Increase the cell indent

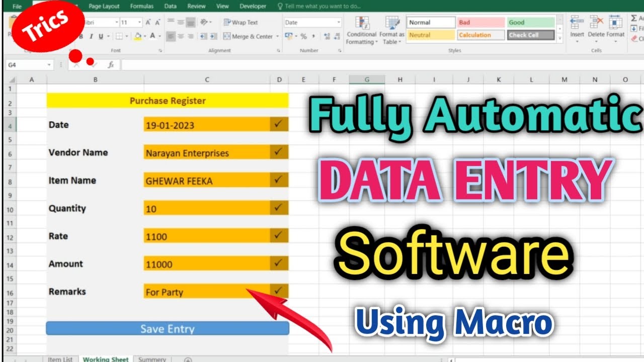(213, 36)
